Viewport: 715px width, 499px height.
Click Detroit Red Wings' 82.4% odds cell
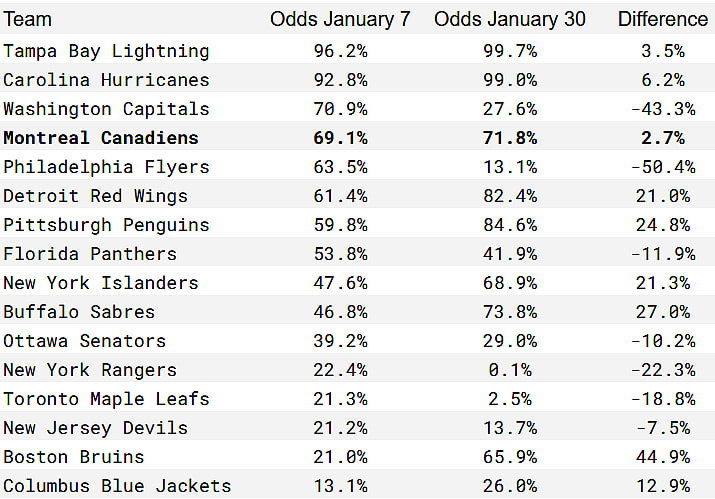pyautogui.click(x=510, y=196)
